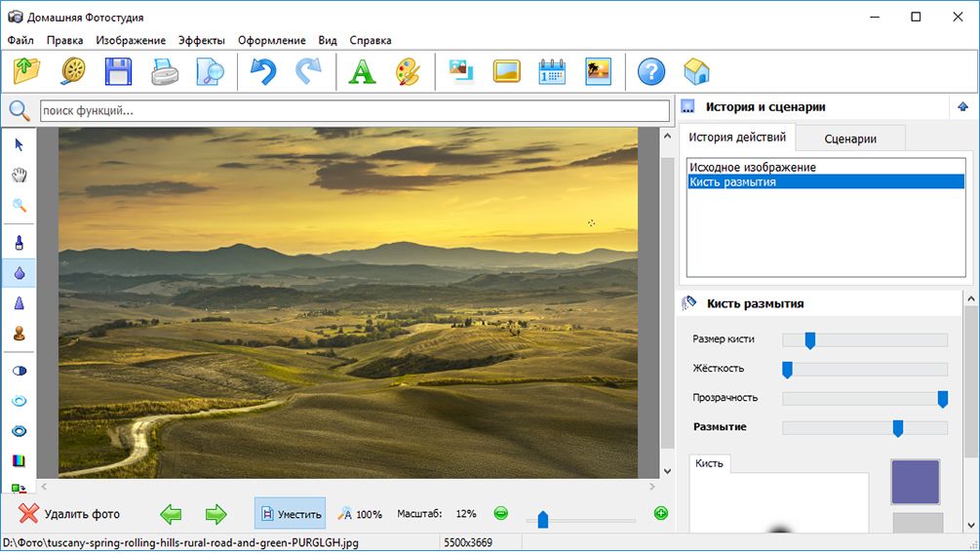Image resolution: width=980 pixels, height=554 pixels.
Task: Select the hand pan tool
Action: [x=19, y=176]
